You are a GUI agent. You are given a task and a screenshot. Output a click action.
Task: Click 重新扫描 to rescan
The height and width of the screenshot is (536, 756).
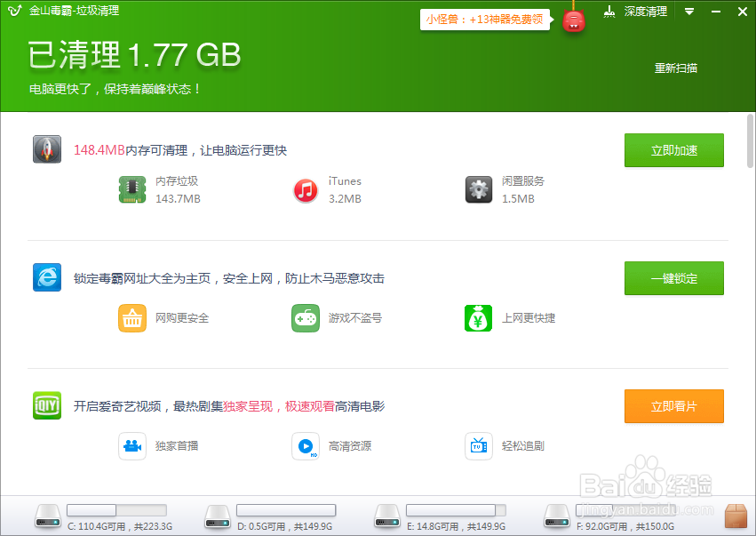coord(675,68)
